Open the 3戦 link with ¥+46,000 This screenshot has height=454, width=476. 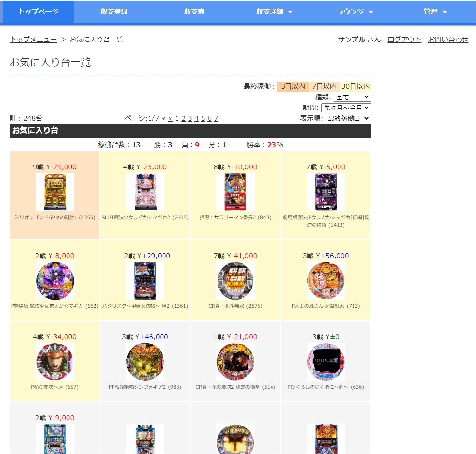coord(127,337)
